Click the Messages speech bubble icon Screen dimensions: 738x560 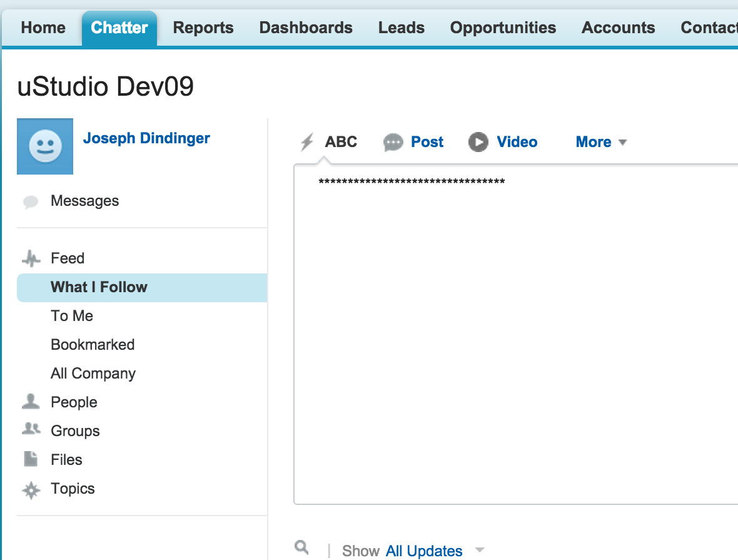pyautogui.click(x=31, y=202)
